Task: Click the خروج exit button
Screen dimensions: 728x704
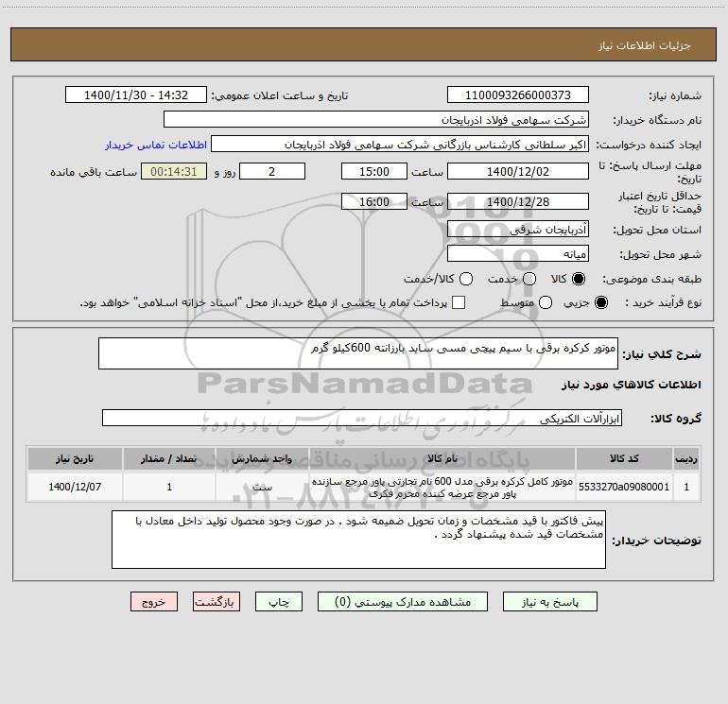Action: pyautogui.click(x=154, y=602)
